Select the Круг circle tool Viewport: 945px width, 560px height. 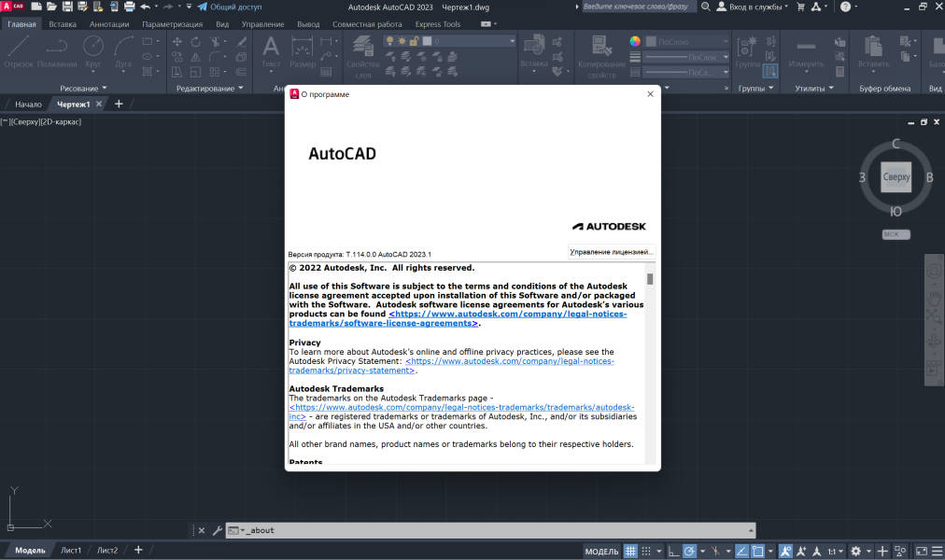[92, 52]
